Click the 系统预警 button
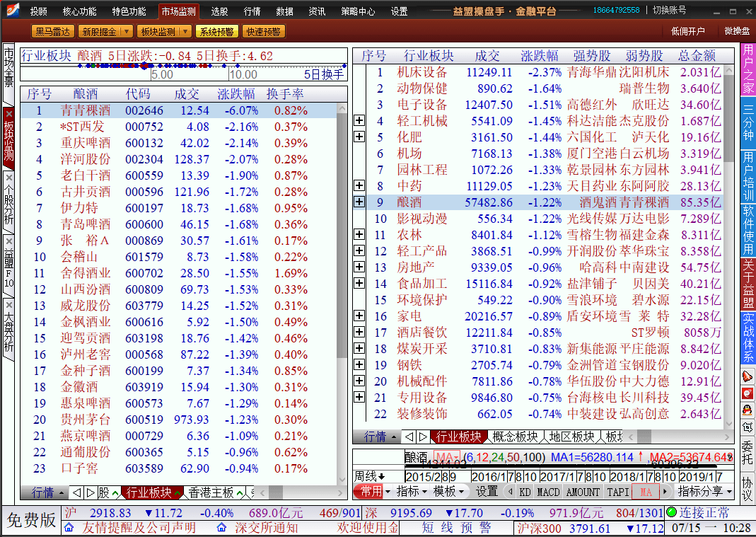This screenshot has width=756, height=537. [216, 32]
